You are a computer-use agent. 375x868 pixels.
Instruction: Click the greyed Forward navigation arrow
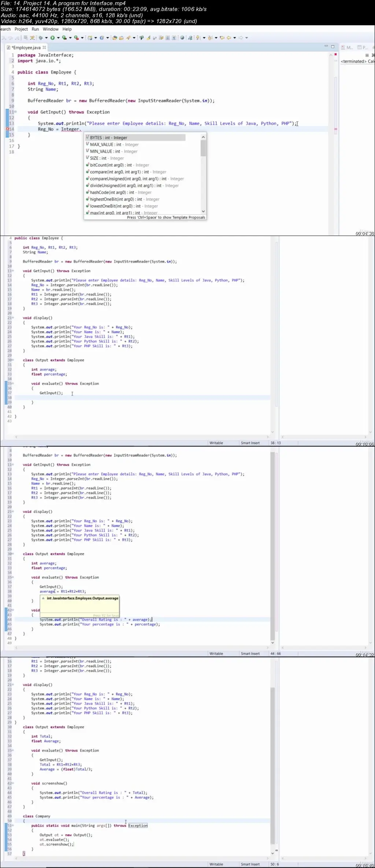[x=241, y=37]
